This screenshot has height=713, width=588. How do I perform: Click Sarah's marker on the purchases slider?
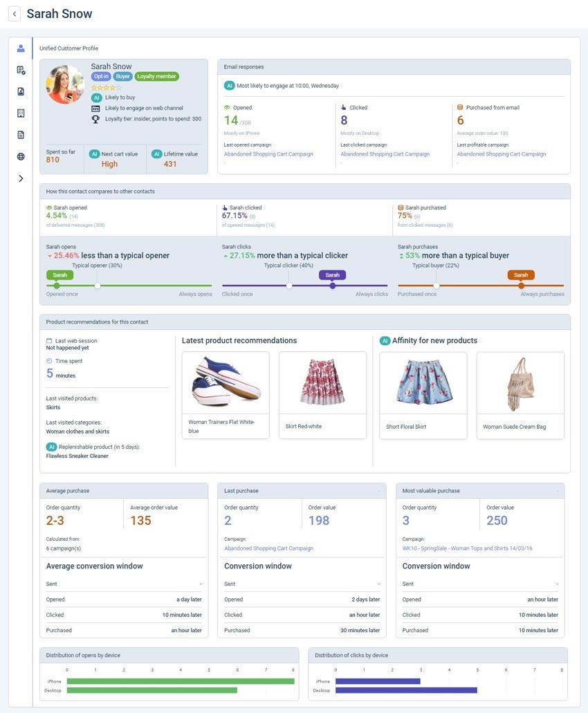pyautogui.click(x=521, y=286)
